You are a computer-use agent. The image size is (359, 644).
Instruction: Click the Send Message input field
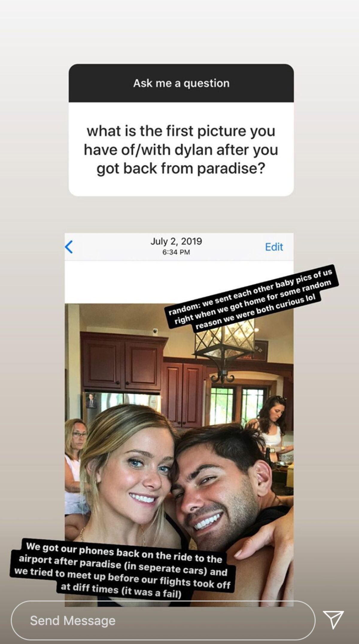pos(163,620)
